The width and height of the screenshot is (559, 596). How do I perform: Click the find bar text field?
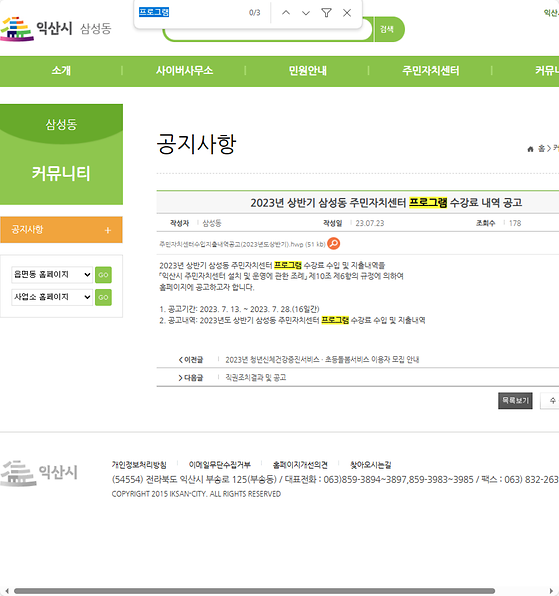coord(190,13)
